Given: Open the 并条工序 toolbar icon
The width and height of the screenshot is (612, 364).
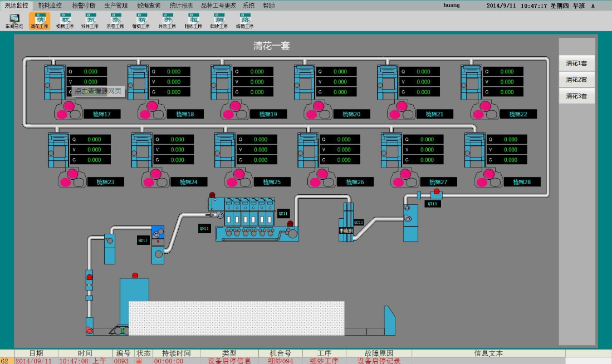Looking at the screenshot, I should coord(167,21).
